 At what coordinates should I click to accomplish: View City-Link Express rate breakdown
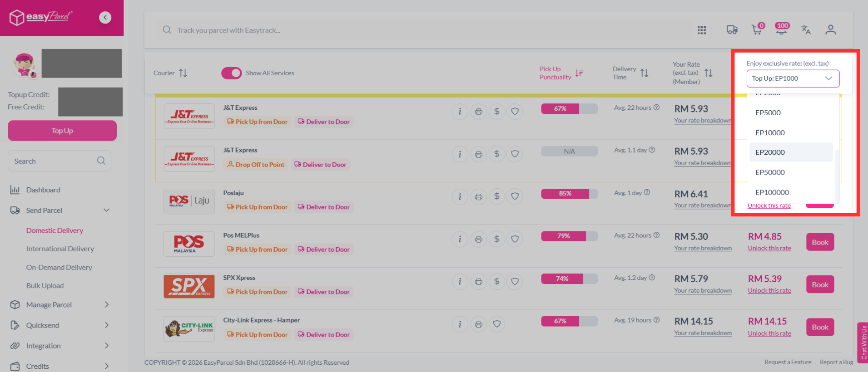[703, 333]
